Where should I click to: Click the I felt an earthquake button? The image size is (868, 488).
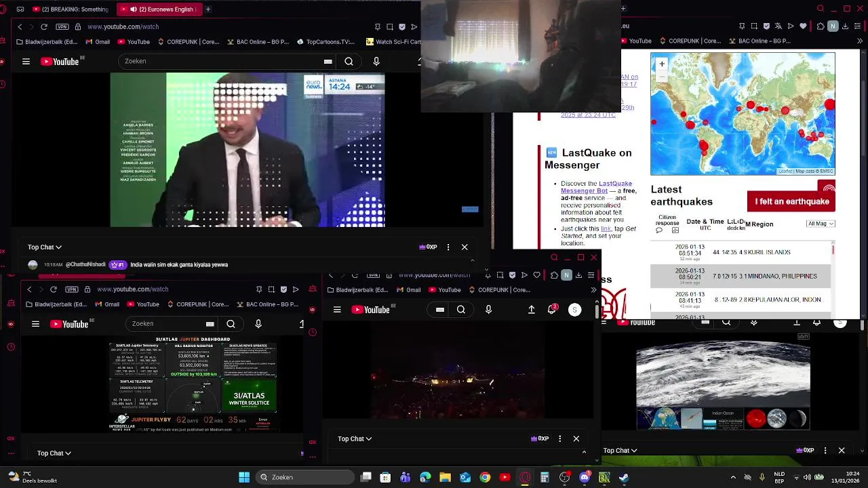tap(791, 201)
